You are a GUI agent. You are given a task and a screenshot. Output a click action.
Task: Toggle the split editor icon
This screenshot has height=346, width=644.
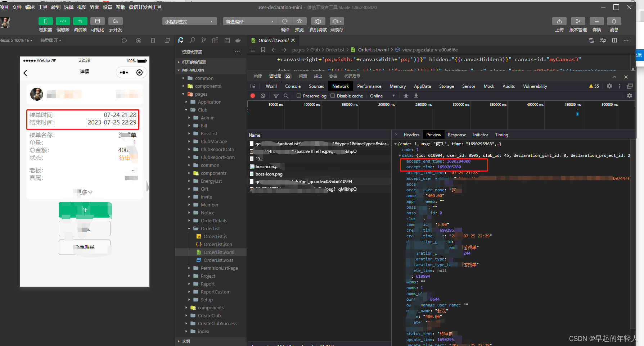[614, 40]
